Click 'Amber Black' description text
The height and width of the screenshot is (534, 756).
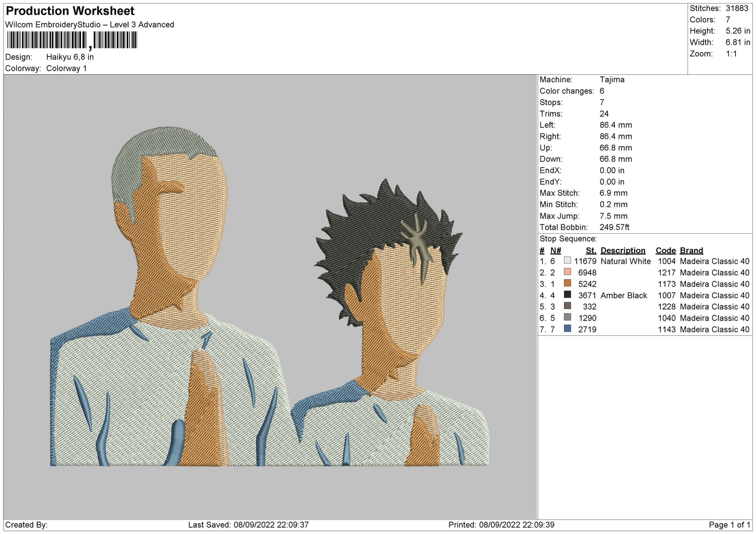[624, 296]
